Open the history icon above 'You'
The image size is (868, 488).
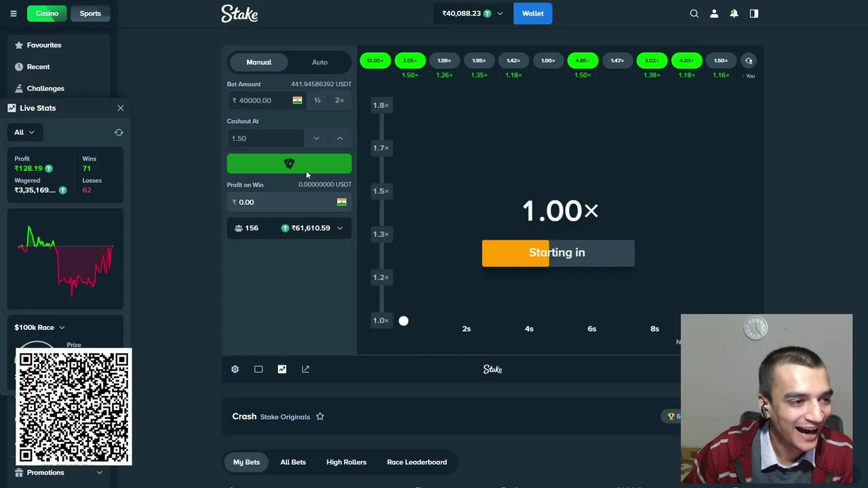click(x=749, y=61)
